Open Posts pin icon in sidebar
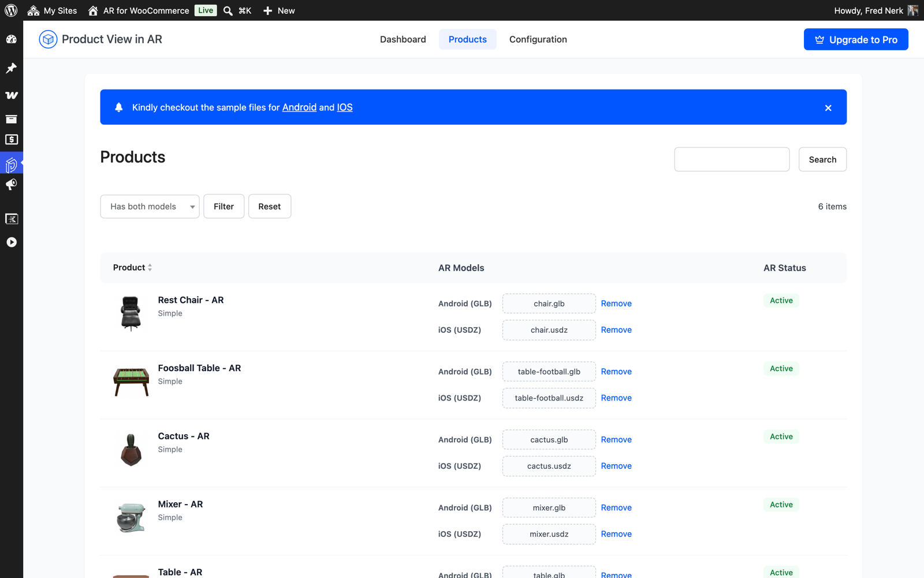 [12, 68]
